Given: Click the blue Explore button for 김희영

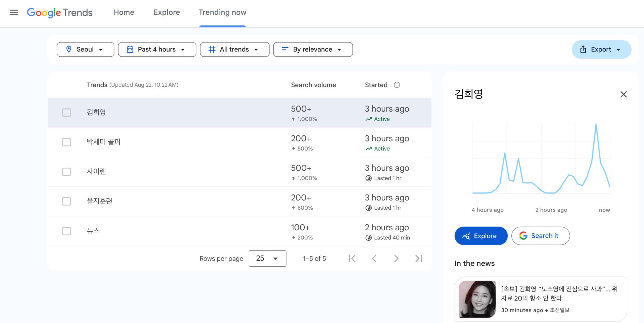Looking at the screenshot, I should click(481, 236).
